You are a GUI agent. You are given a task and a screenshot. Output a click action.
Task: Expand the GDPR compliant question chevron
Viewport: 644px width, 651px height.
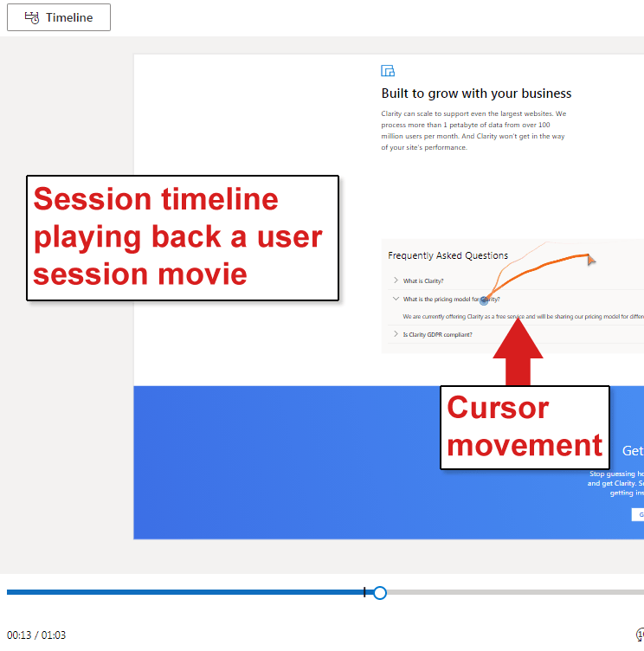tap(396, 334)
